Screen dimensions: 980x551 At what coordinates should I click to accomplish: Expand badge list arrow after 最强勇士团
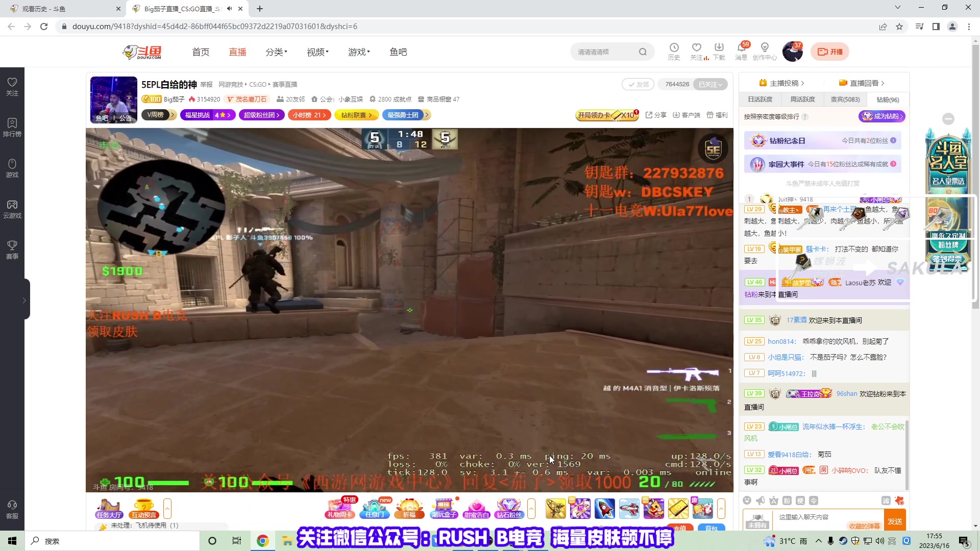428,115
